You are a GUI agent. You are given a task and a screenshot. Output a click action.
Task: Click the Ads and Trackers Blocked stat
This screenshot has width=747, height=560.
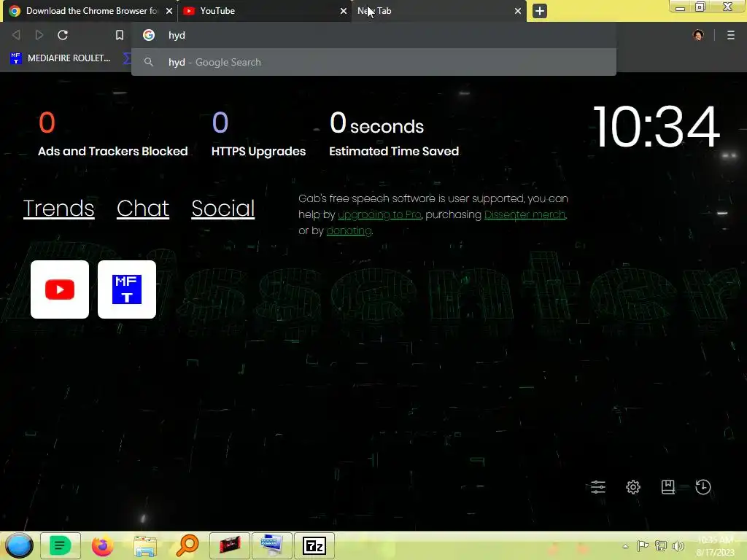point(112,134)
